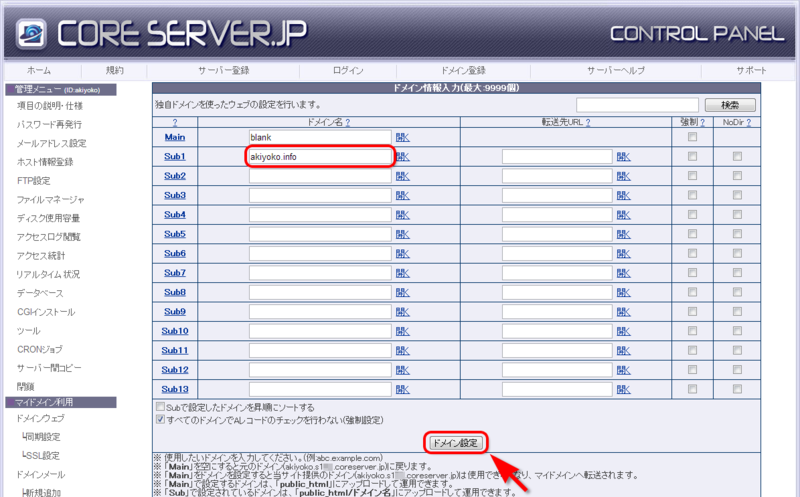Screen dimensions: 800x497
Task: Click 開く link beside Sub11 転送先URL field
Action: tap(623, 351)
